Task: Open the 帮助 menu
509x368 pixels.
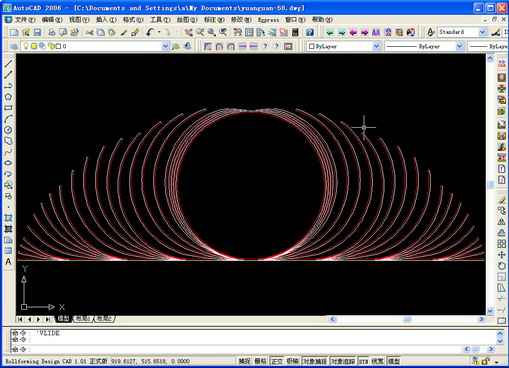Action: (x=322, y=20)
